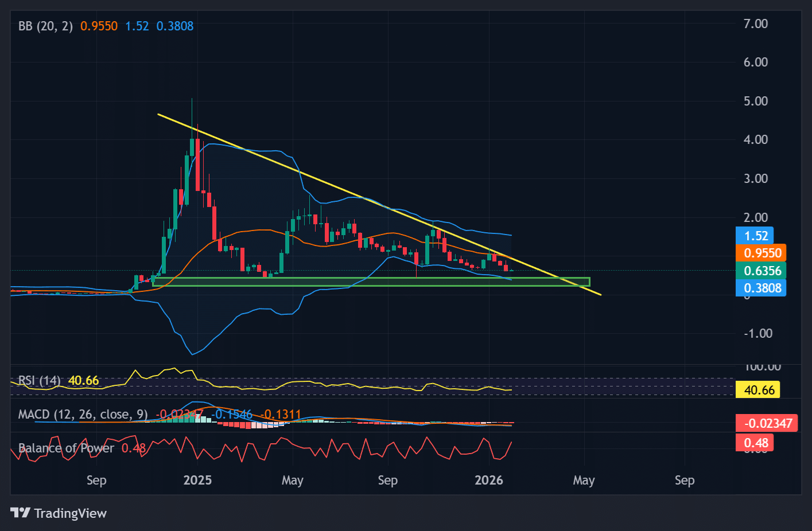Click the orange 0.9550 price tag on right axis

tap(760, 253)
